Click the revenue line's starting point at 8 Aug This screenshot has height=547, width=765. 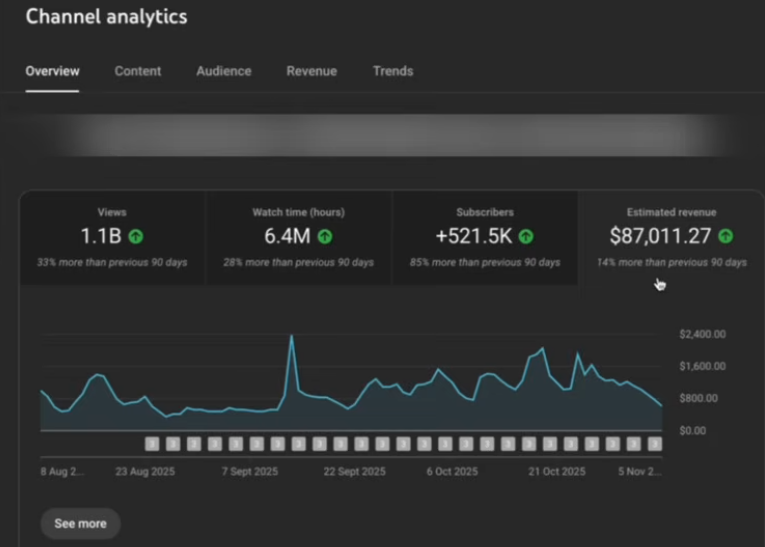pos(42,391)
